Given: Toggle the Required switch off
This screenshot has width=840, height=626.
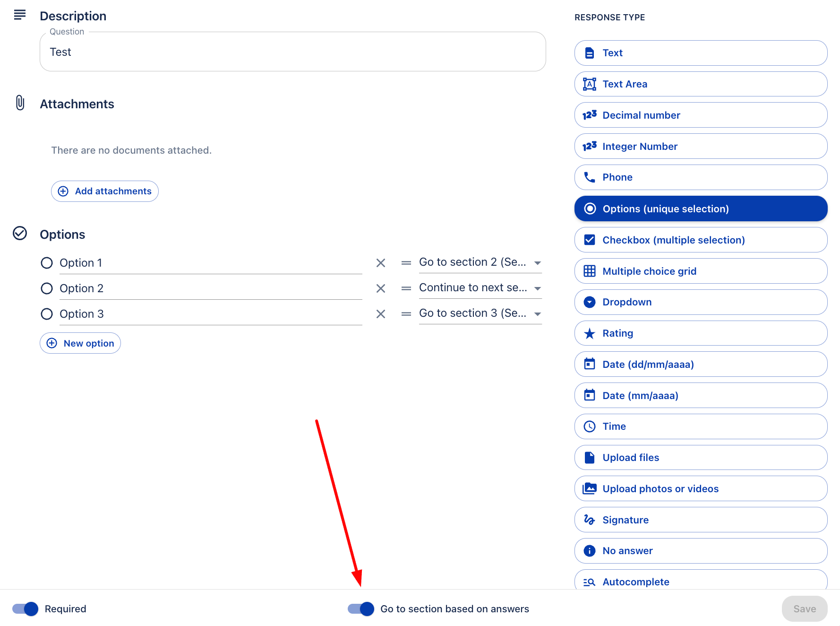Looking at the screenshot, I should 26,609.
